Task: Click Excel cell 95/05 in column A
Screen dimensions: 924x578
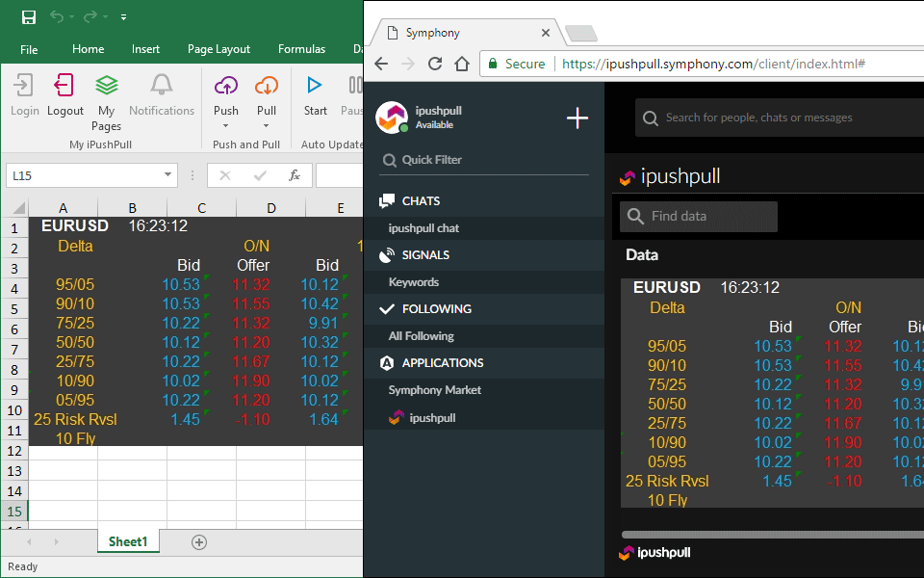Action: [75, 284]
